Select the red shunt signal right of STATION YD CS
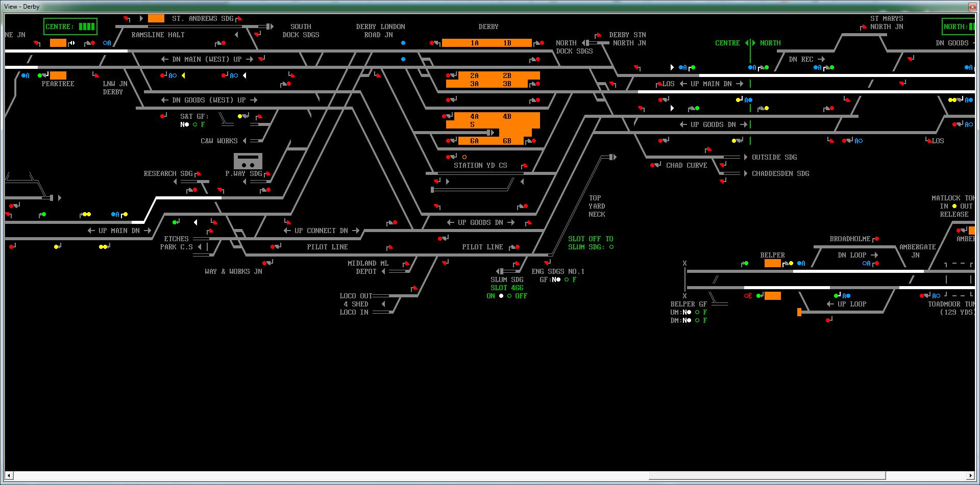Viewport: 980px width, 485px height. [524, 166]
